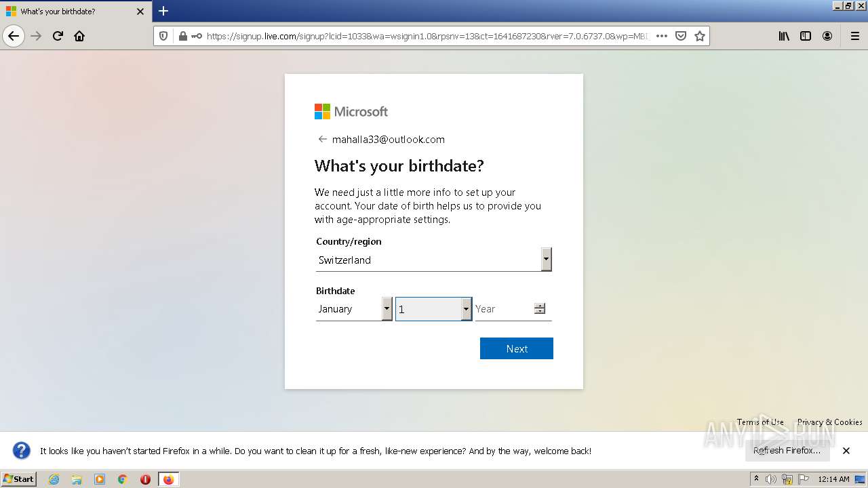Image resolution: width=868 pixels, height=488 pixels.
Task: Click the Refresh Firefox button
Action: 787,450
